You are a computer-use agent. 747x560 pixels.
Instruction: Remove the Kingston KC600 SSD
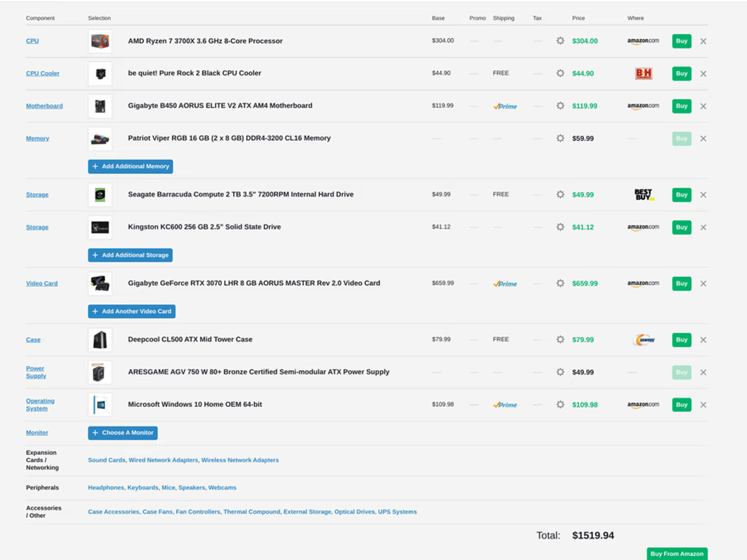click(x=703, y=227)
